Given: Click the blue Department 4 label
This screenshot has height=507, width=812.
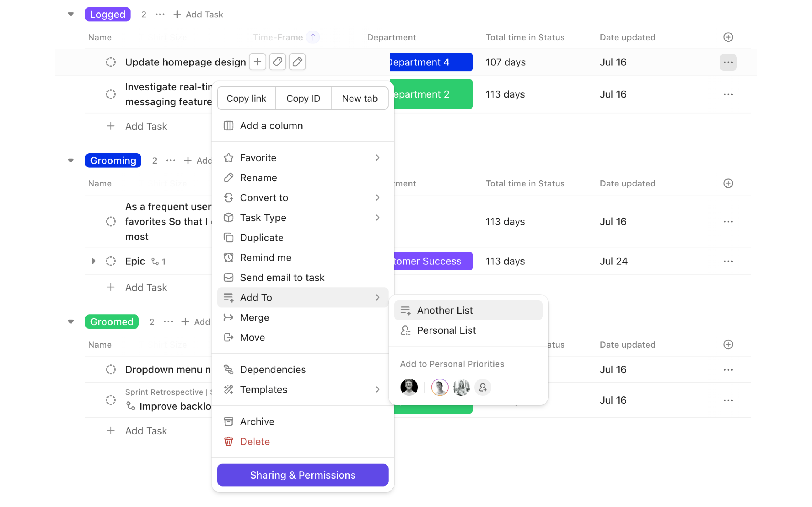Looking at the screenshot, I should tap(431, 62).
